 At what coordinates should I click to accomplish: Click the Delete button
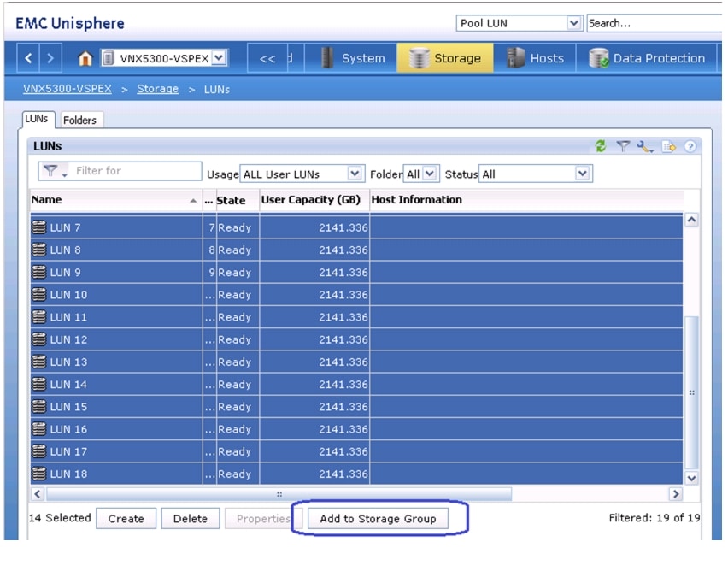point(191,519)
